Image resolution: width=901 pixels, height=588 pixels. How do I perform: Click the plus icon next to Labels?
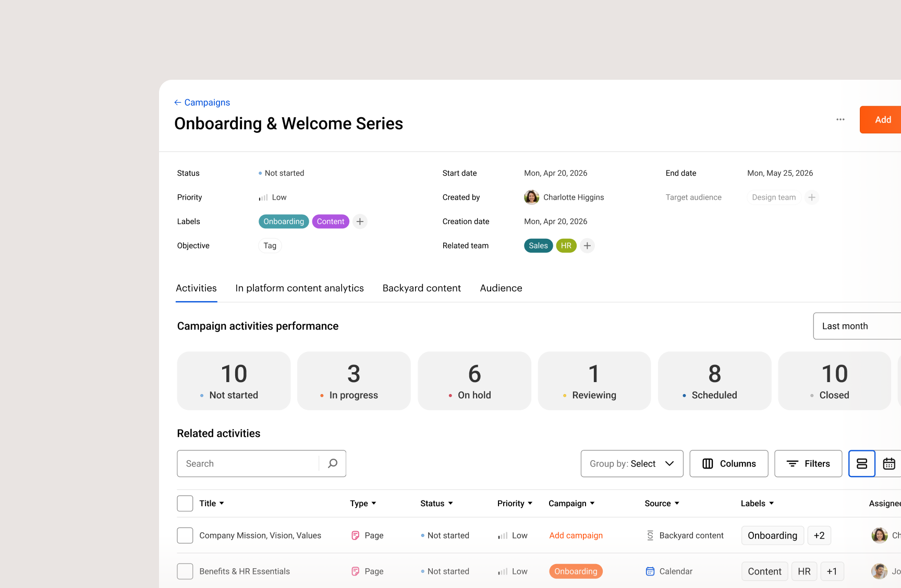[359, 221]
